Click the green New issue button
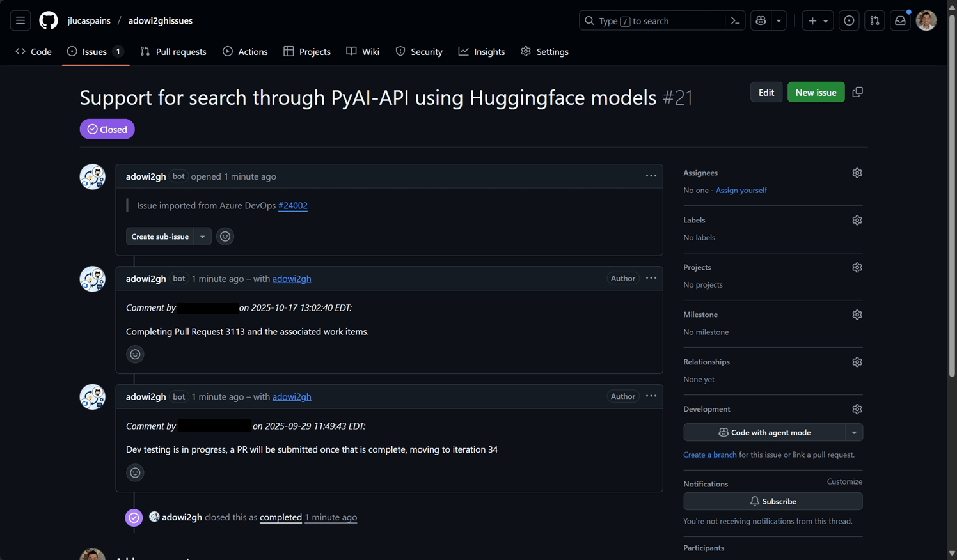Screen dimensions: 957x560 click(x=816, y=92)
